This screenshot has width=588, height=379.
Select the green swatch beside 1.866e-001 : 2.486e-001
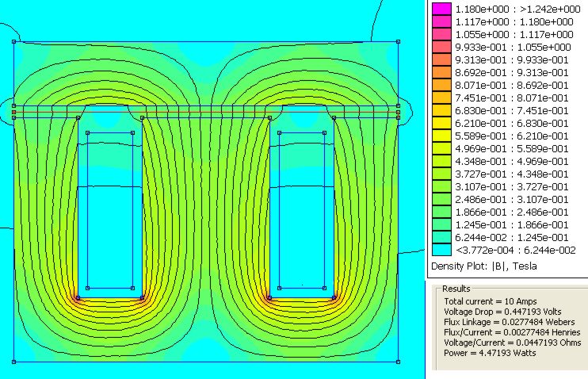pos(442,212)
